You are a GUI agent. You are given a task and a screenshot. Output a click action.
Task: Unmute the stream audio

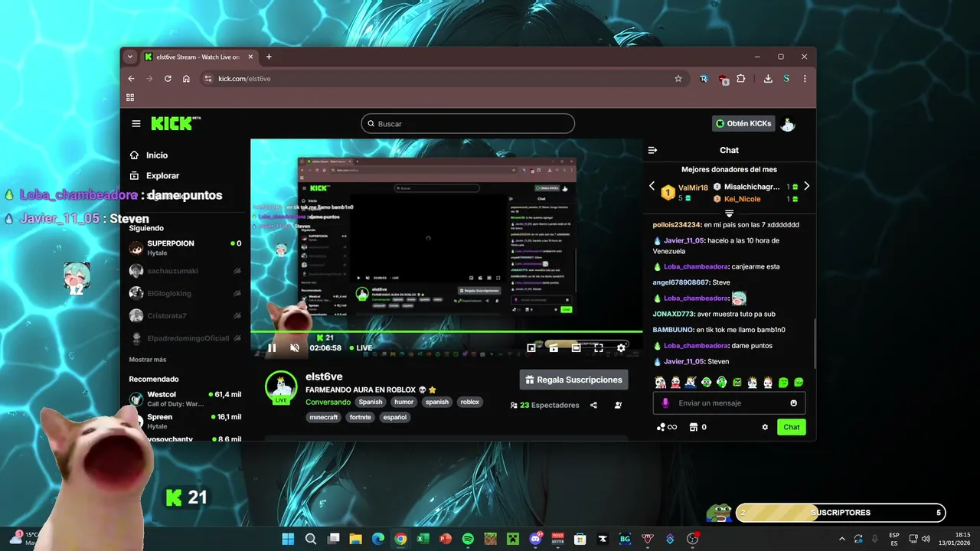[x=295, y=347]
